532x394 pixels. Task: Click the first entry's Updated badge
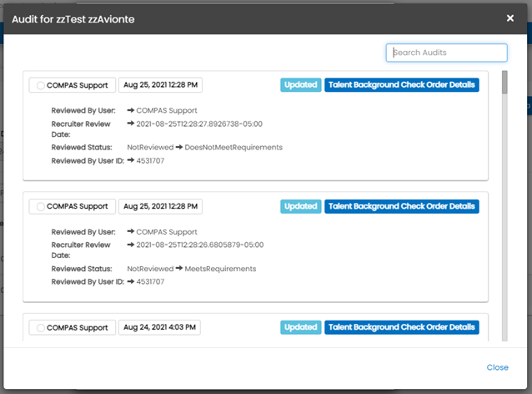(300, 85)
